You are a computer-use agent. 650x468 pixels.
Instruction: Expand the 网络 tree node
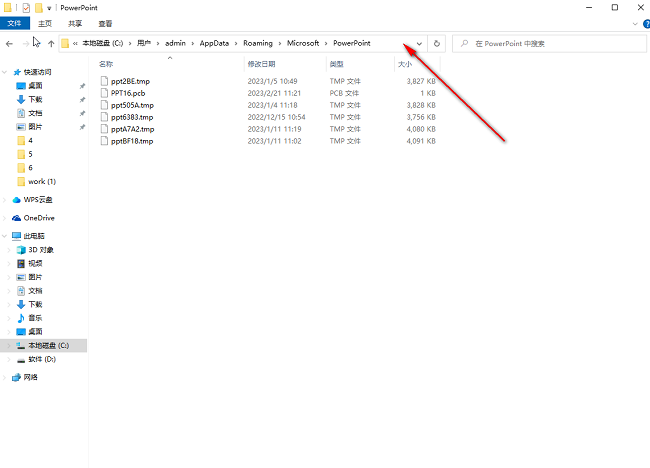tap(5, 377)
